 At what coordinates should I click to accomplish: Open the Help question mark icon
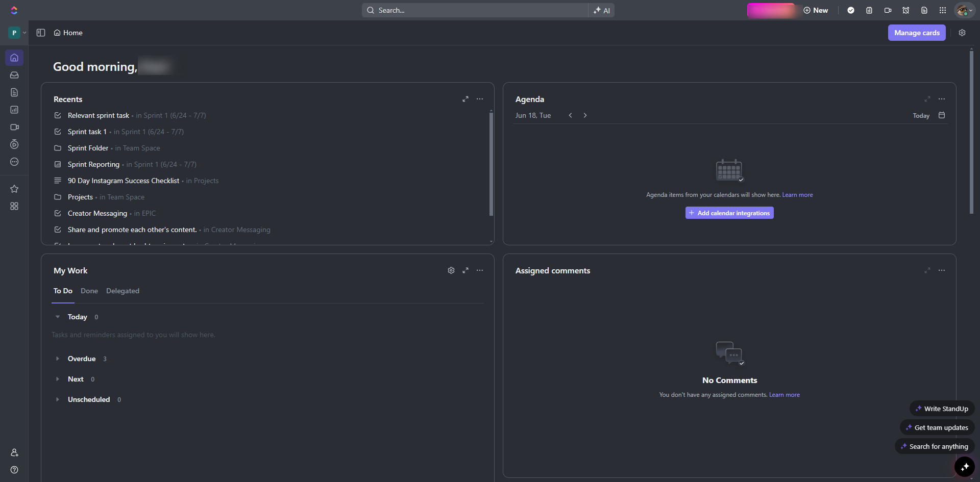click(x=14, y=470)
